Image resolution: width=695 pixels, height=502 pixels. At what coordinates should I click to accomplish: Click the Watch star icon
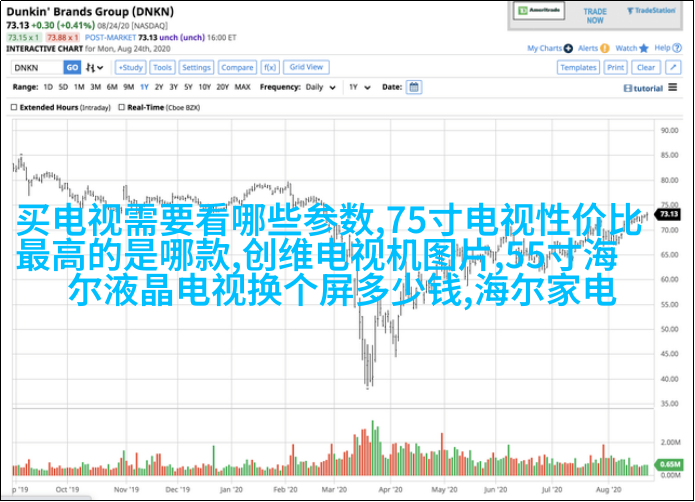[x=644, y=48]
